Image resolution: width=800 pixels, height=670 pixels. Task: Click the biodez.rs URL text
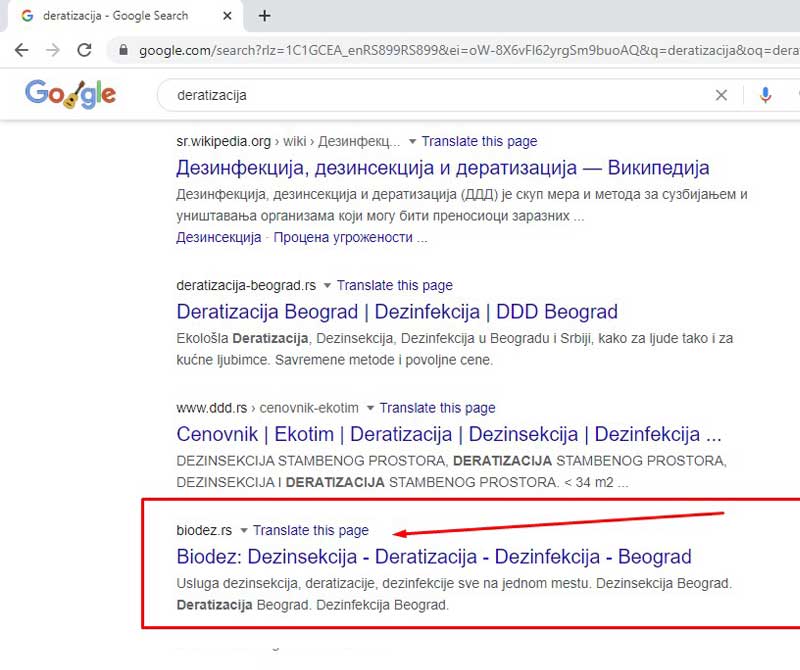click(204, 530)
